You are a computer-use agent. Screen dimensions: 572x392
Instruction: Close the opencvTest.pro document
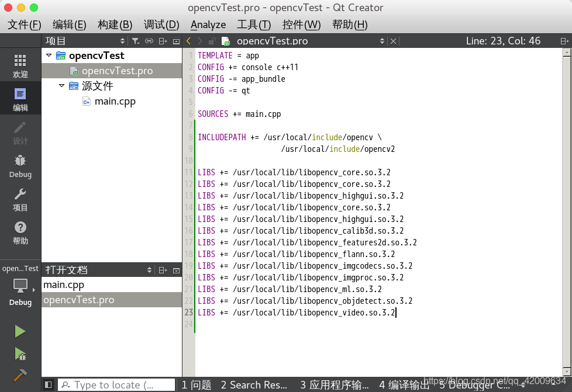point(393,41)
